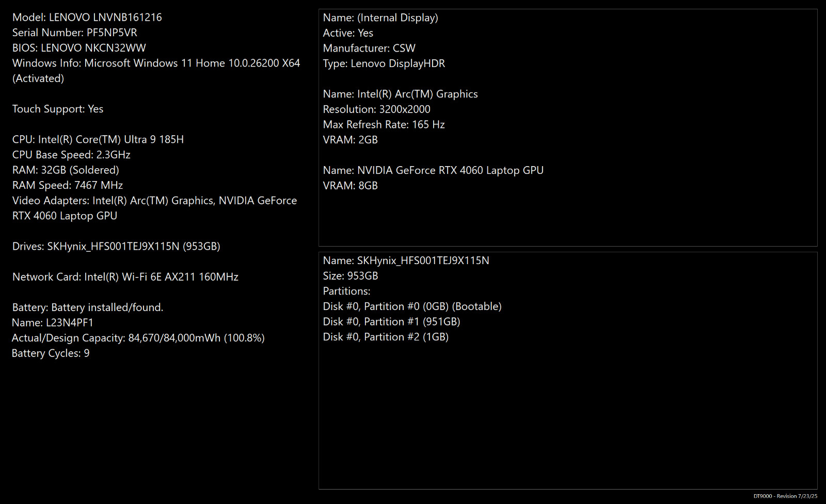This screenshot has height=504, width=826.
Task: Select the CPU Base Speed 2.3GHz line
Action: coord(71,155)
